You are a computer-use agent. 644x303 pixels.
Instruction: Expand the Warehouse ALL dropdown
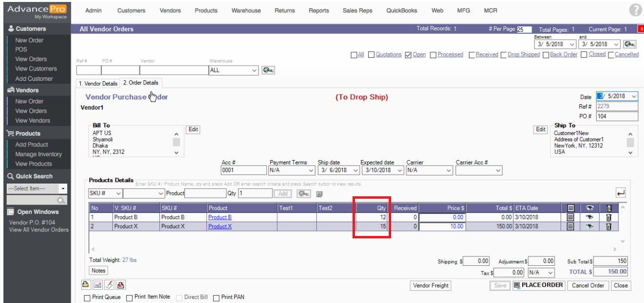pos(254,70)
